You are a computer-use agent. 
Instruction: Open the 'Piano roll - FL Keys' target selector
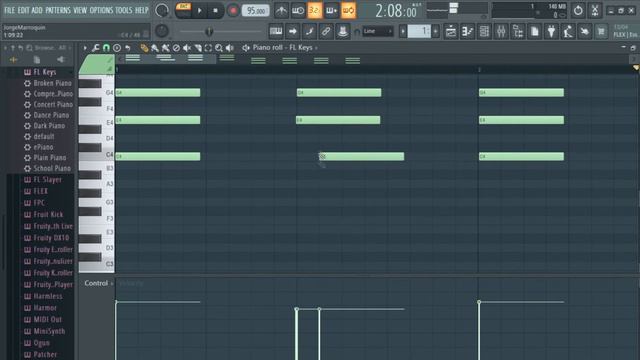[x=285, y=48]
